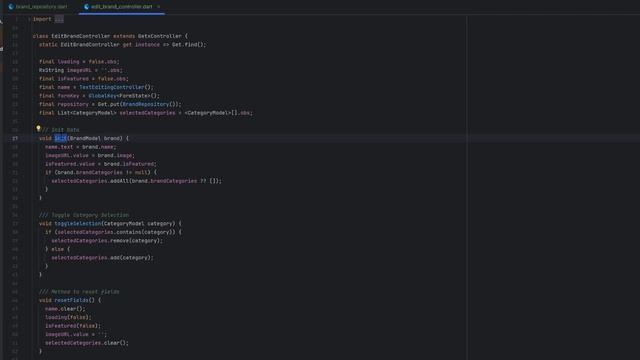
Task: Click name.text assignment line
Action: (x=80, y=147)
